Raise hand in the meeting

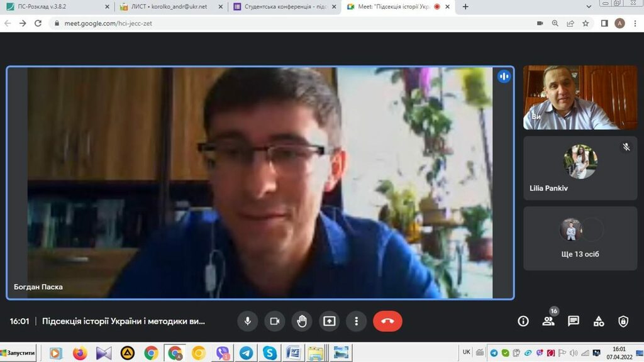point(302,321)
